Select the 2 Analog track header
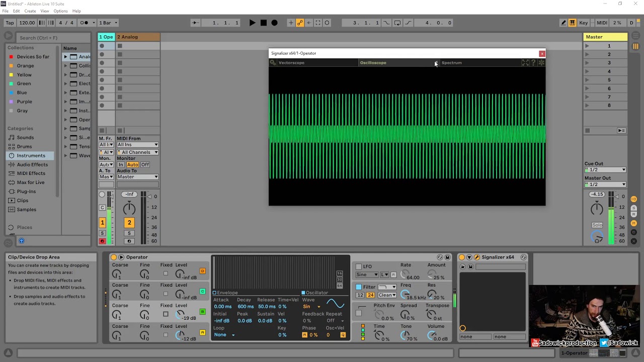 coord(138,37)
